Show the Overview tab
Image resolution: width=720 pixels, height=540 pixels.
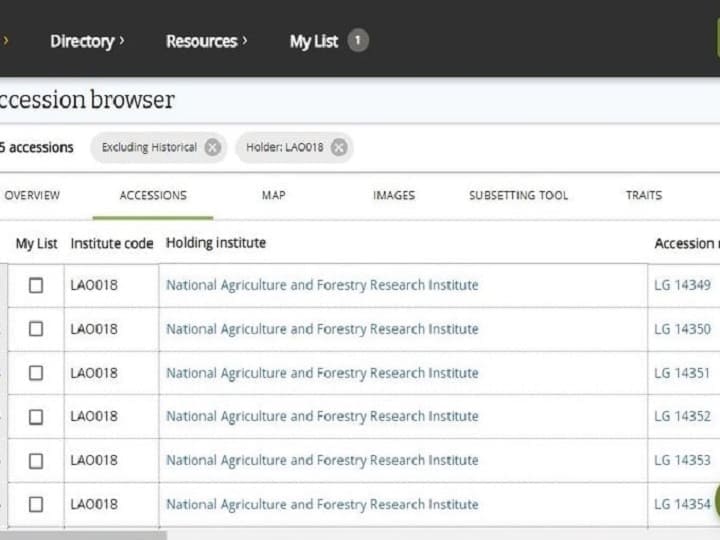tap(32, 195)
